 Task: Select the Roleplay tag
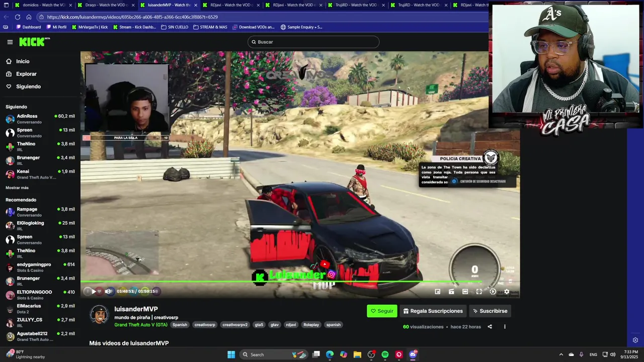pyautogui.click(x=311, y=325)
